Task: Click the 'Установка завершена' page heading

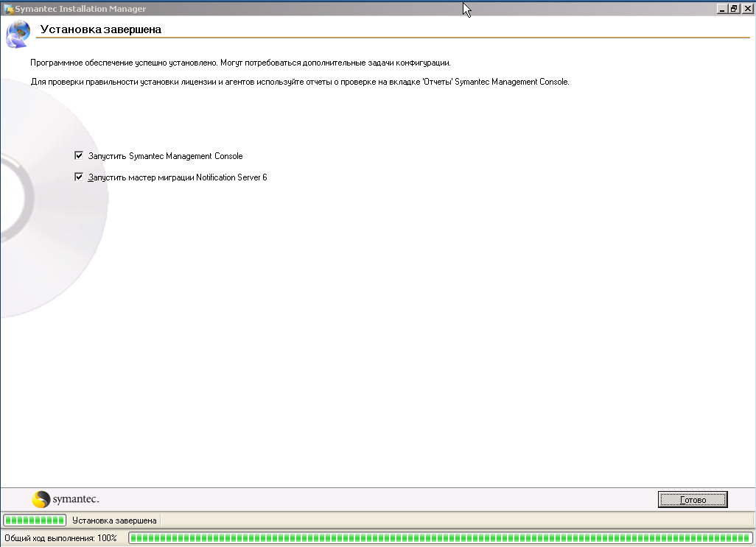Action: click(x=100, y=29)
